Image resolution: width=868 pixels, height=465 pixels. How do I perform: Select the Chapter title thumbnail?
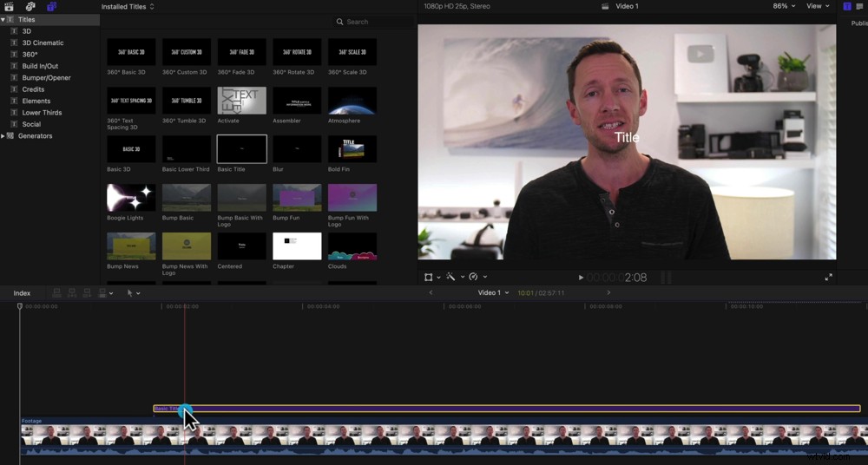pos(297,246)
